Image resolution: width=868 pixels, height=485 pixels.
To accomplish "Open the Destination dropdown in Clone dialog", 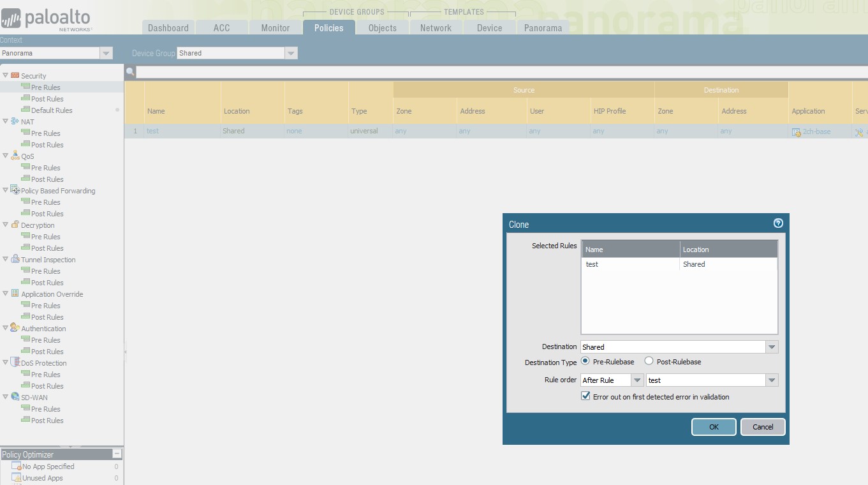I will pyautogui.click(x=772, y=347).
